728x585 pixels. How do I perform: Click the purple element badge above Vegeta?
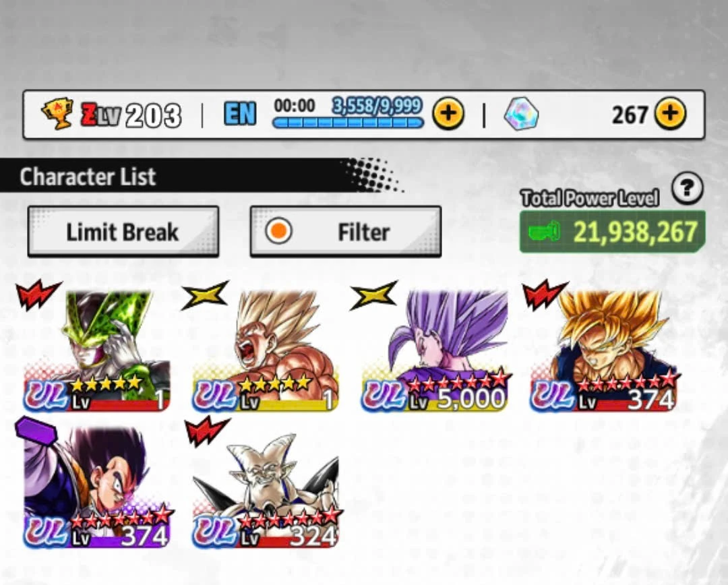(36, 431)
